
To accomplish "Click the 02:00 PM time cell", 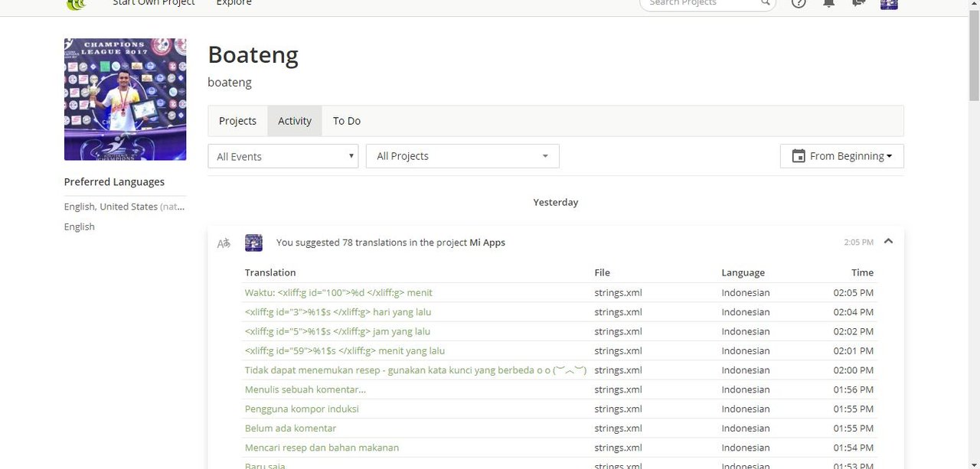I will pyautogui.click(x=854, y=370).
